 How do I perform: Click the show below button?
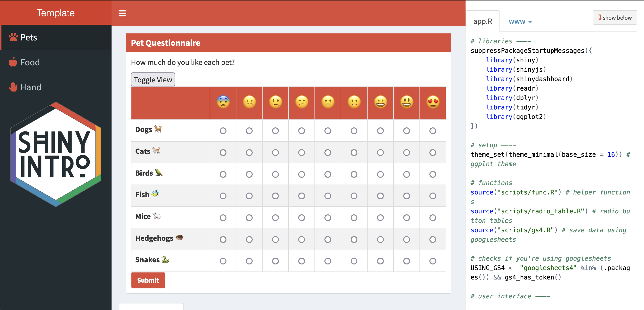615,17
